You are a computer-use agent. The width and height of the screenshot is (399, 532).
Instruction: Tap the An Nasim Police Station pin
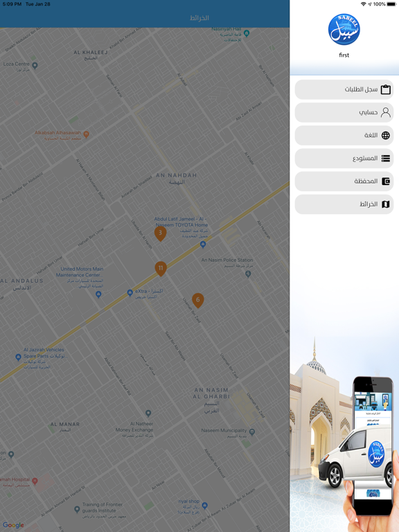[x=248, y=274]
